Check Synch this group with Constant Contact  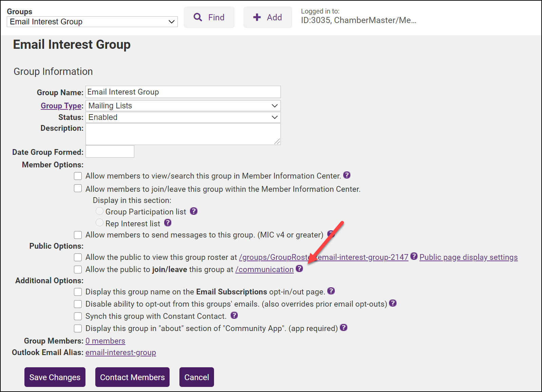point(78,316)
